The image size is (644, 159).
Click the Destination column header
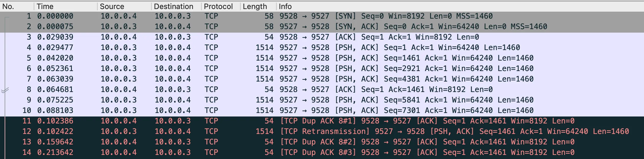[173, 6]
